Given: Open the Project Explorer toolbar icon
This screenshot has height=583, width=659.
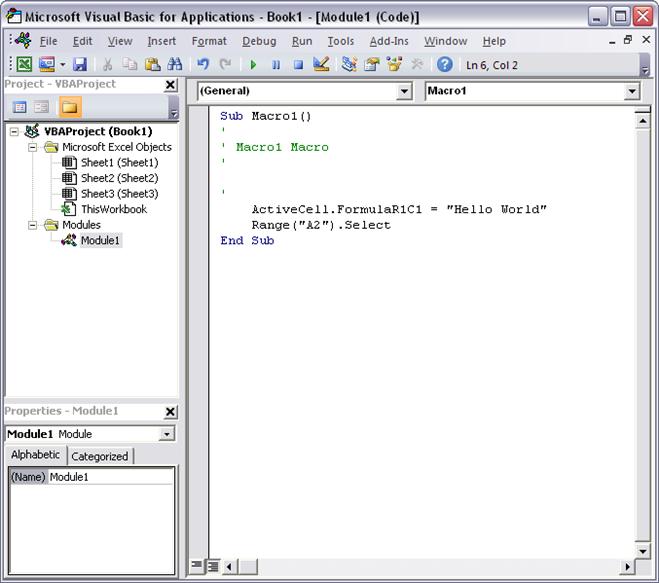Looking at the screenshot, I should pyautogui.click(x=349, y=64).
